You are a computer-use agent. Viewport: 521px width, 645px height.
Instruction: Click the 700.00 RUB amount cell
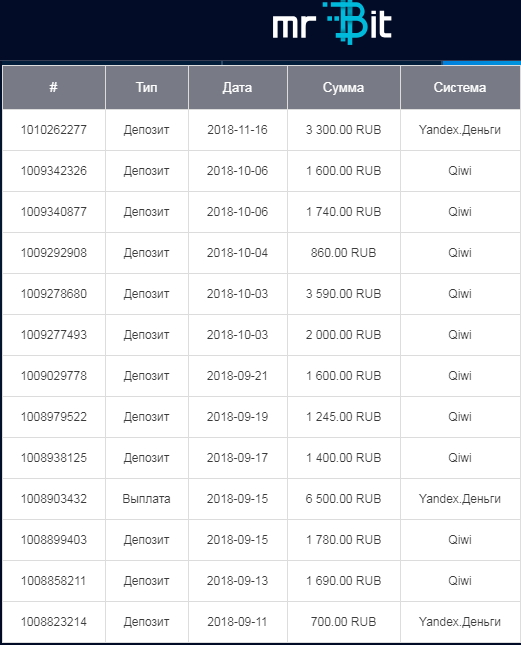pos(344,622)
